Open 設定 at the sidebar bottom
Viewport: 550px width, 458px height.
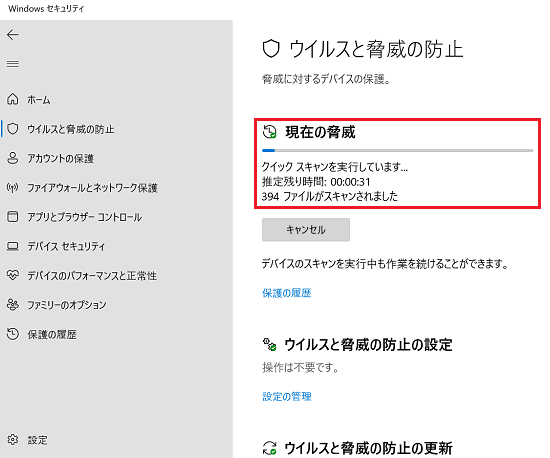click(x=37, y=440)
